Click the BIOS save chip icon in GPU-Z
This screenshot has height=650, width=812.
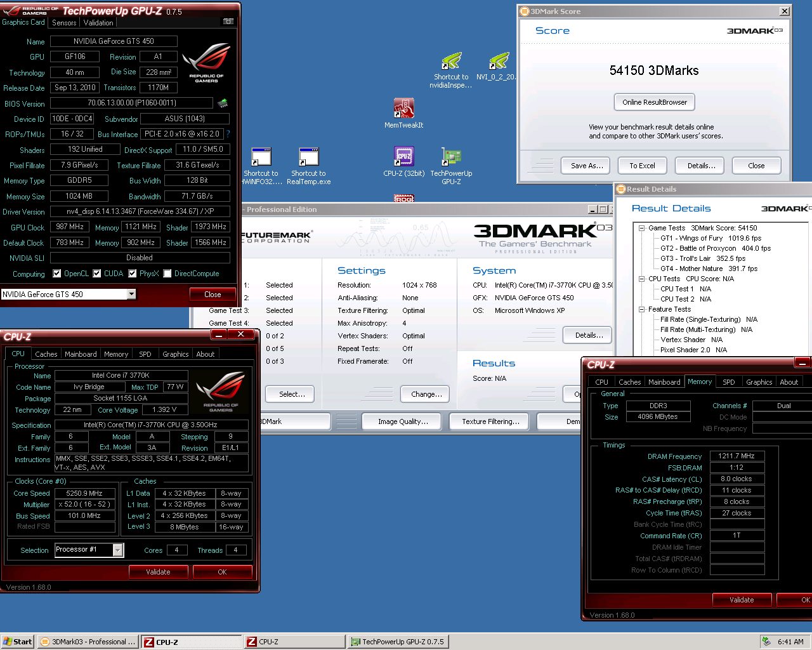223,103
